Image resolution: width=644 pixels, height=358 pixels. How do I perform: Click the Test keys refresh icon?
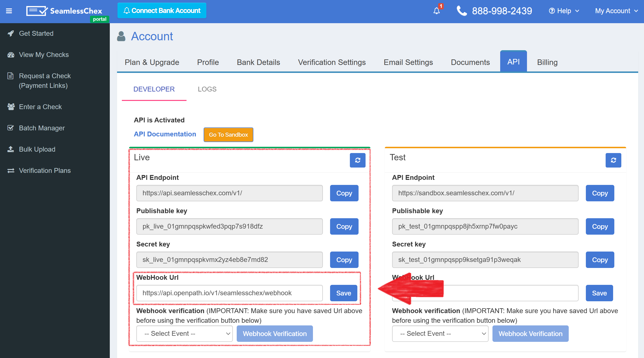click(613, 160)
